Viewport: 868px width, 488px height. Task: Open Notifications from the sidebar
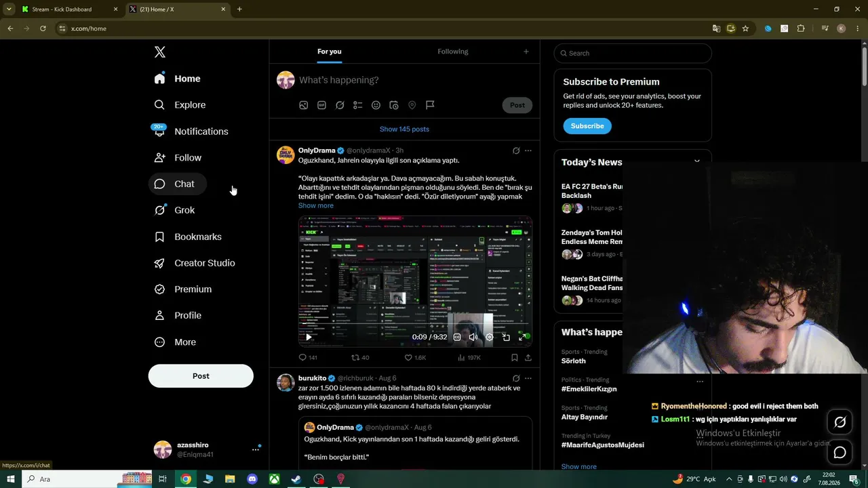point(192,131)
